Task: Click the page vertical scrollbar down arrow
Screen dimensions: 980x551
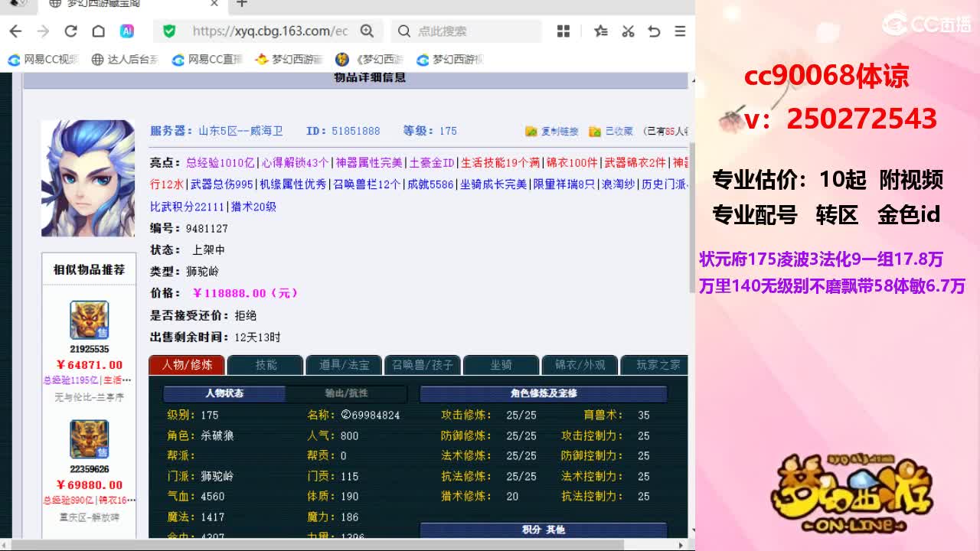Action: pyautogui.click(x=693, y=530)
